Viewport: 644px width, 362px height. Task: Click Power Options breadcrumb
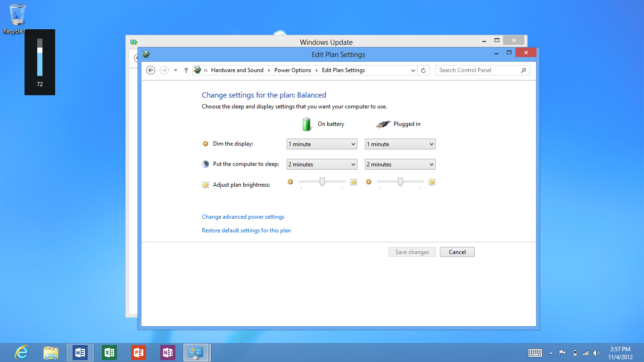pos(293,70)
